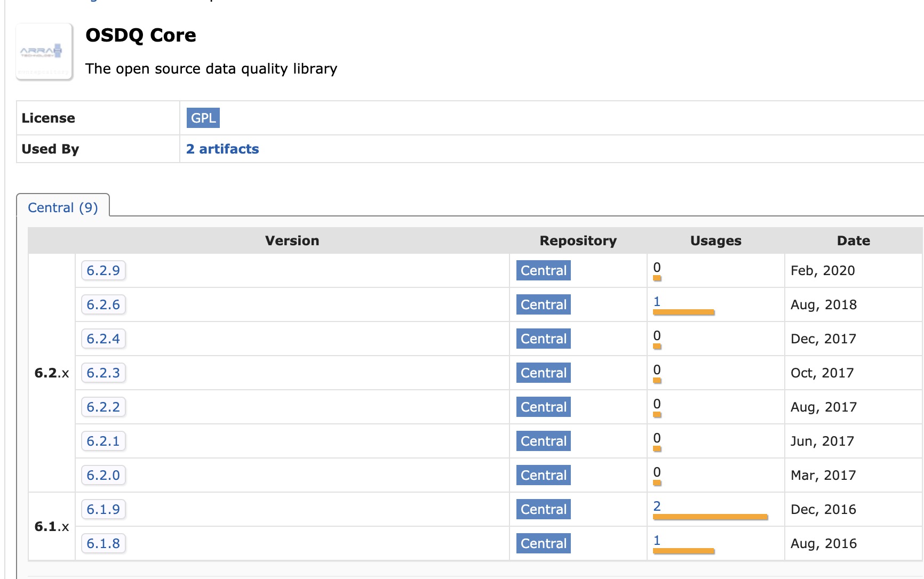Click the Central badge for 6.2.2

coord(544,407)
